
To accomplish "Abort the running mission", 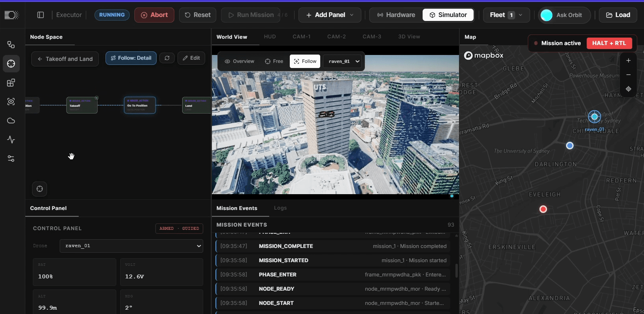I will point(154,15).
